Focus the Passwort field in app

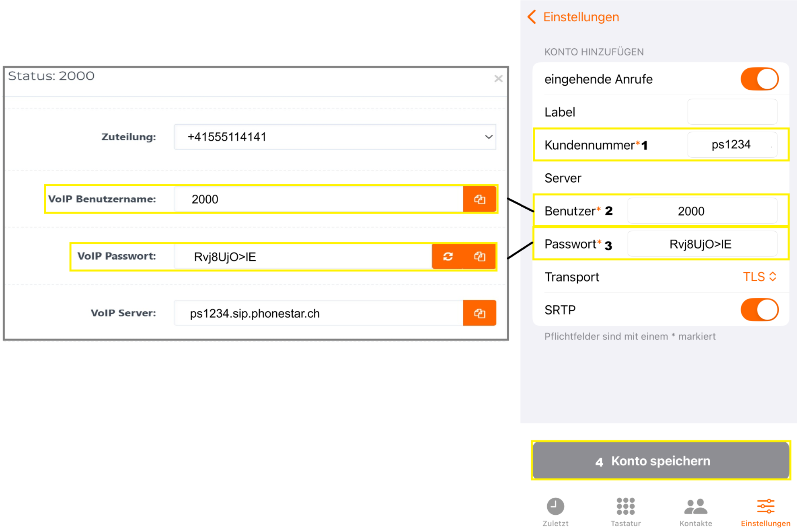point(702,244)
